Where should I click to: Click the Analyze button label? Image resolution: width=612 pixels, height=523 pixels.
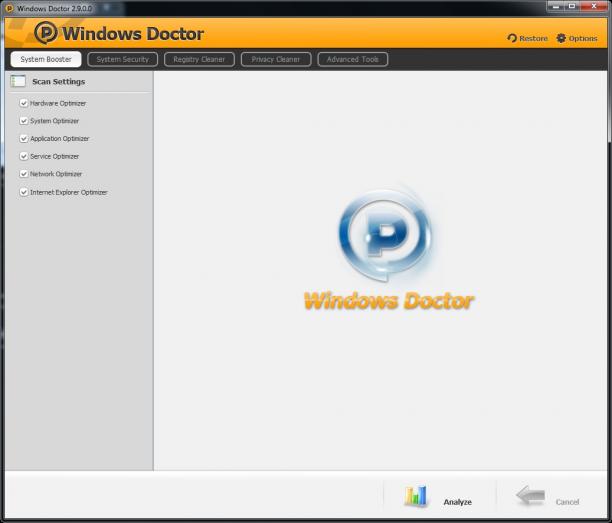[457, 502]
